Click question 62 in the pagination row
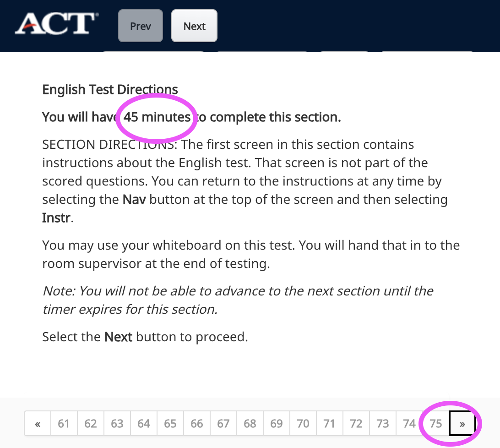This screenshot has width=500, height=448. pos(90,423)
